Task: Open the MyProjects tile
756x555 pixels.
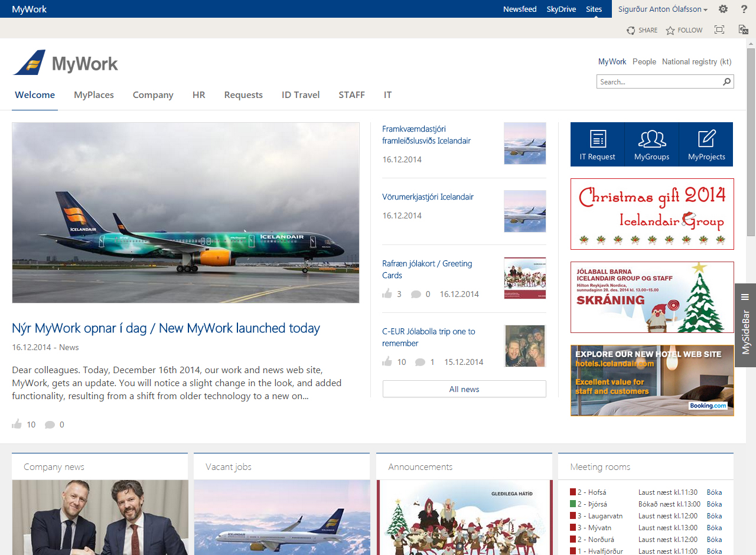Action: click(706, 145)
